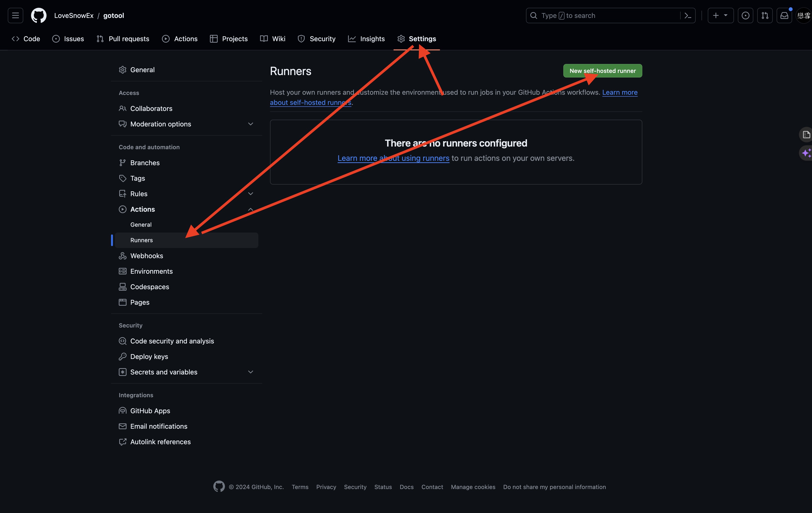This screenshot has height=513, width=812.
Task: Open GitHub Apps settings
Action: 186,411
